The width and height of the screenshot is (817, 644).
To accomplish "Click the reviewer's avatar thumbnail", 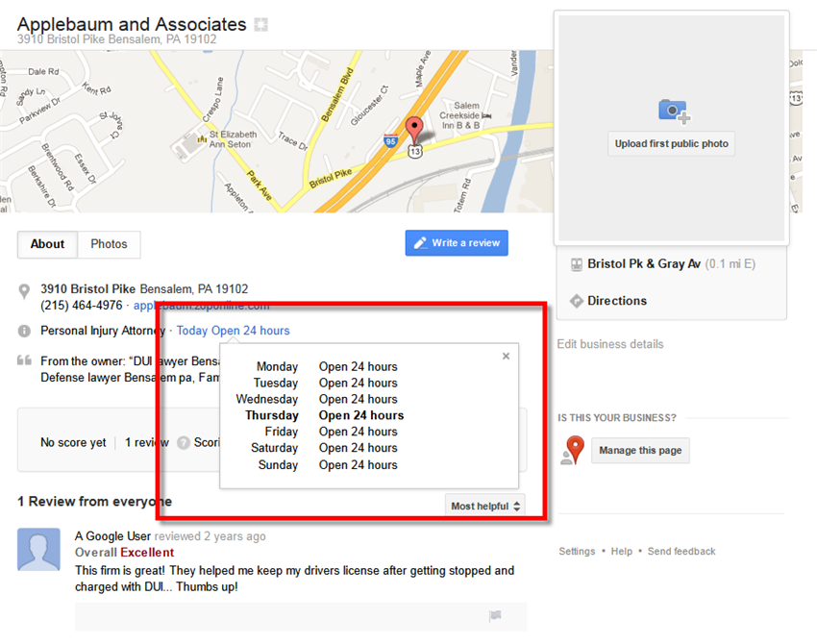I will coord(38,549).
